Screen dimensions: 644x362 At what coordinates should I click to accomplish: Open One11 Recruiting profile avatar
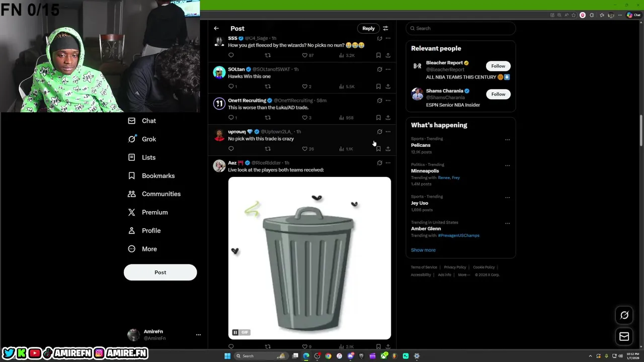click(219, 104)
